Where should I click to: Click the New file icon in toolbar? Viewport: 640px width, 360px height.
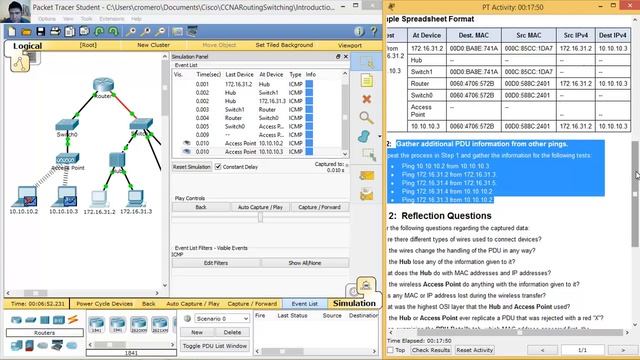tap(11, 31)
